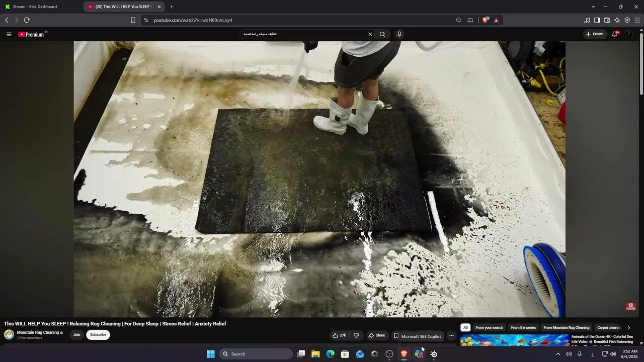Open the YouTube account avatar menu
This screenshot has height=362, width=644.
[x=629, y=34]
